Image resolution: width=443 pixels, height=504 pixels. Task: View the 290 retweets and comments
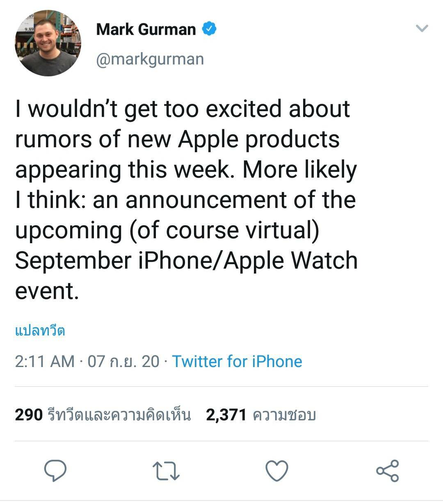103,415
